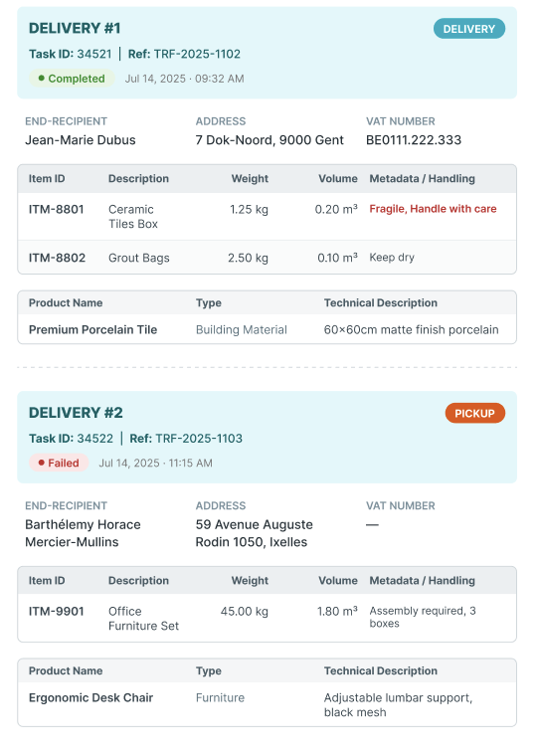Open Task ID 34522
The image size is (539, 756).
click(71, 439)
